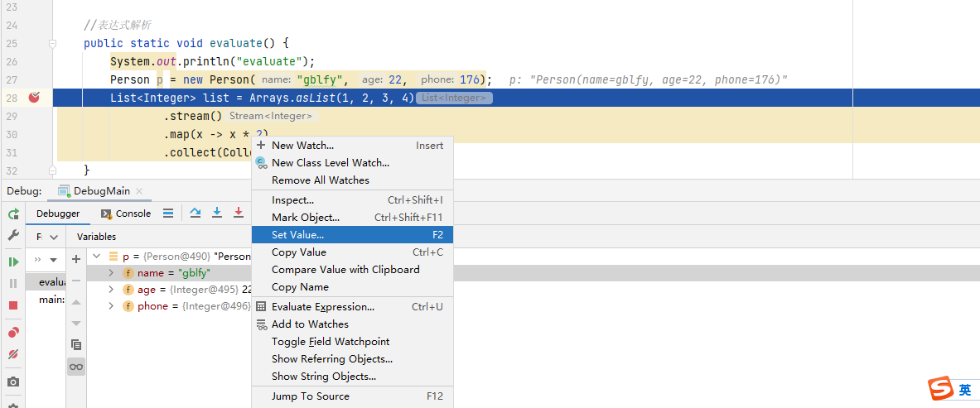Click the Pause Program icon
The width and height of the screenshot is (980, 408).
[13, 283]
